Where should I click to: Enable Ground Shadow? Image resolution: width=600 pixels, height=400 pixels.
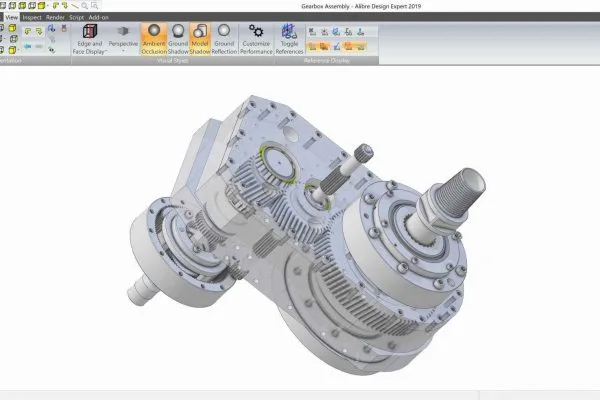point(178,39)
